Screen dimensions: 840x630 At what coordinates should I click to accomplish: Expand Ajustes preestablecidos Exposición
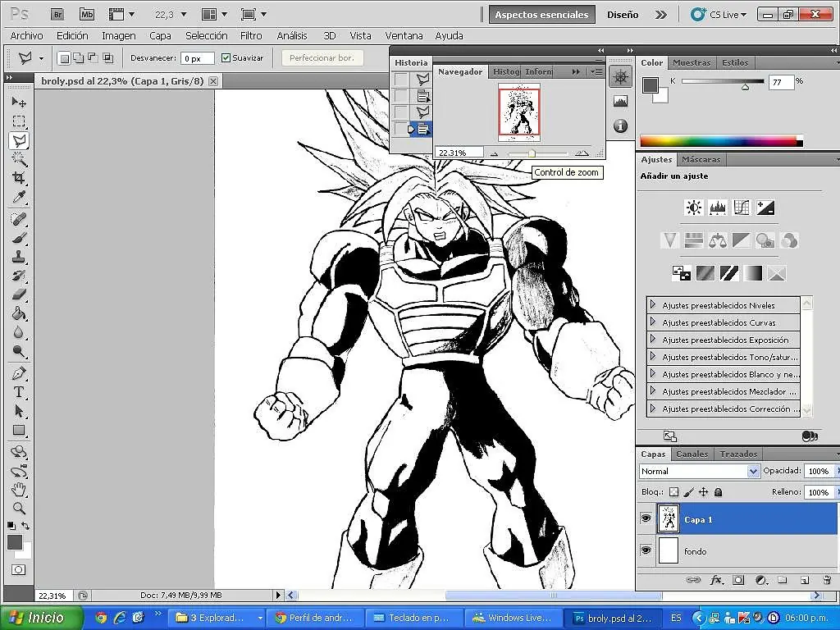pos(652,339)
